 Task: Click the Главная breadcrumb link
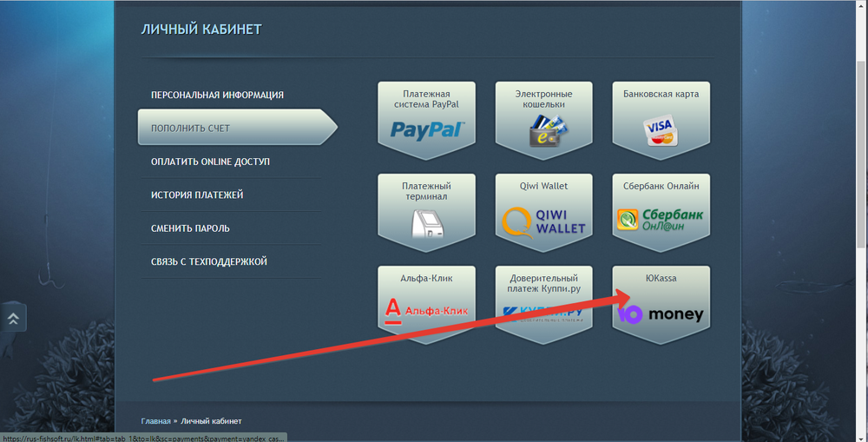(156, 421)
